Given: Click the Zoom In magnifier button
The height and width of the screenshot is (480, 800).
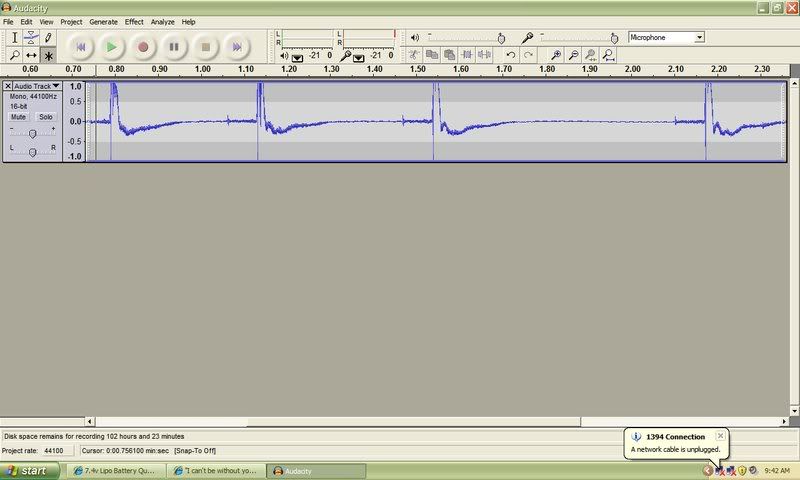Looking at the screenshot, I should (x=556, y=55).
